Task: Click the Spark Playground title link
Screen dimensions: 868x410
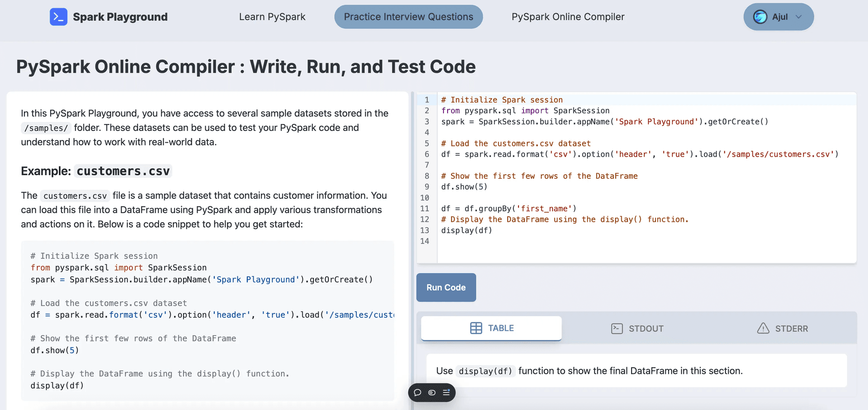Action: [x=119, y=17]
